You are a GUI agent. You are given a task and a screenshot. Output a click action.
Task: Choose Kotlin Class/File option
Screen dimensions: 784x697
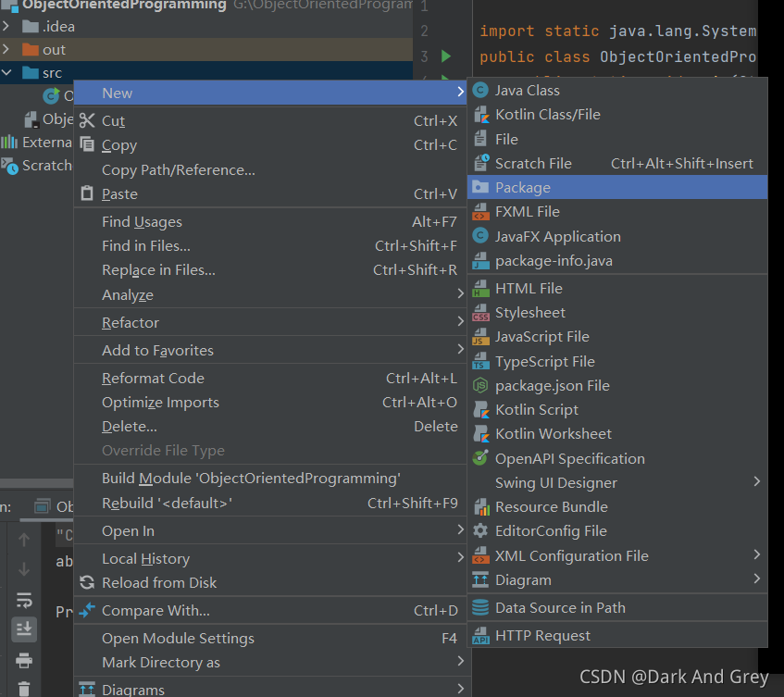(617, 115)
